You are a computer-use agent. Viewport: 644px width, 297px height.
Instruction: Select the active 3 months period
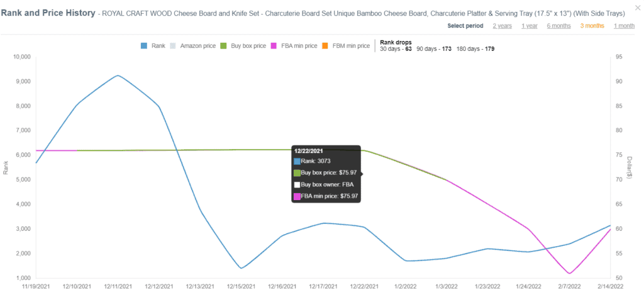[592, 26]
